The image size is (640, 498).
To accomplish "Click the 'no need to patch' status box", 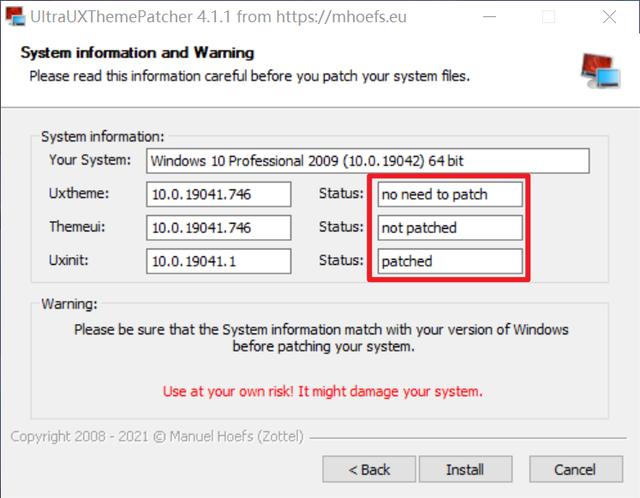I will coord(450,194).
